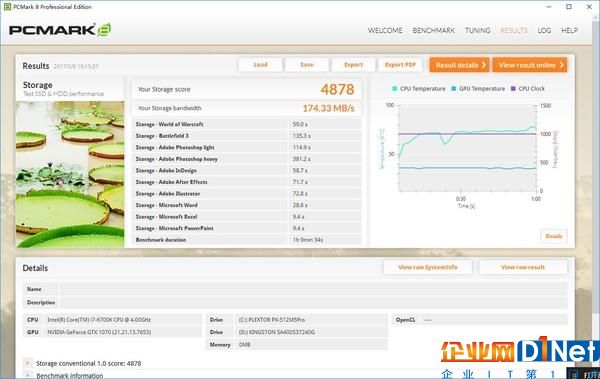Click the PCMark 8 logo
Screen dimensions: 600x379
point(60,30)
